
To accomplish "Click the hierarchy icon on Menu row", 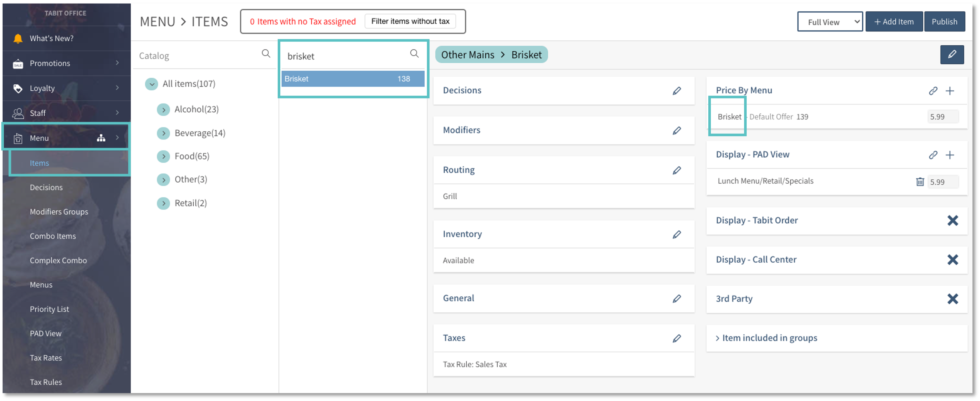I will click(x=101, y=138).
